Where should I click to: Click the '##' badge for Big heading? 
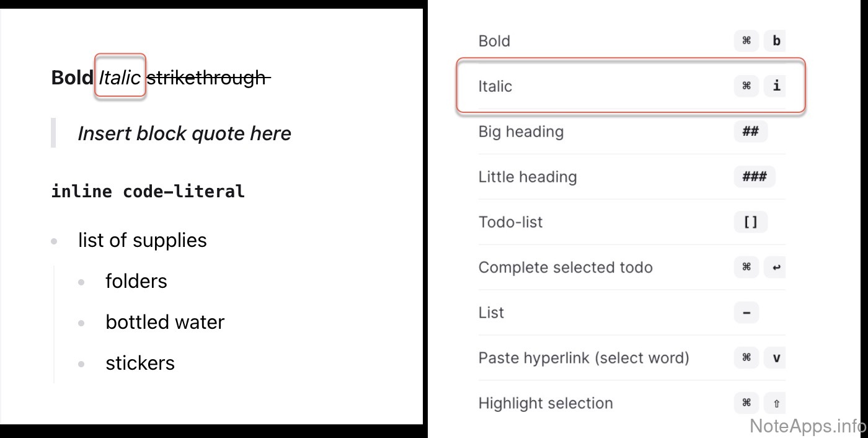pos(750,132)
